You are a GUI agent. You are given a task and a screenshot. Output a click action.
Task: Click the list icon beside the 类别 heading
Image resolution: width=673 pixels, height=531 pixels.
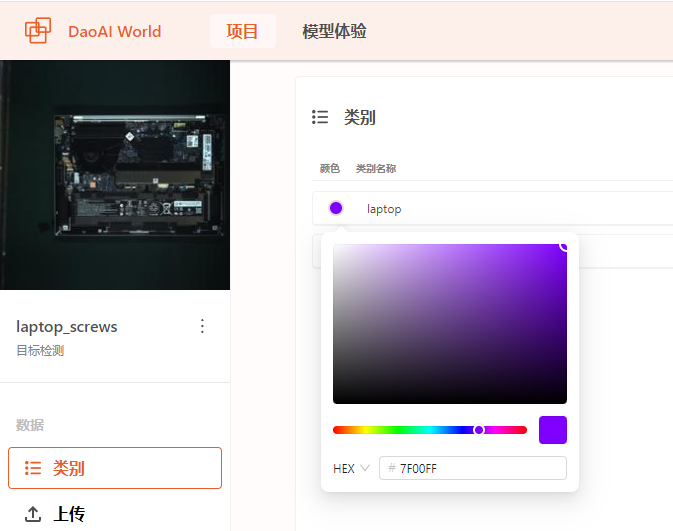[x=320, y=117]
